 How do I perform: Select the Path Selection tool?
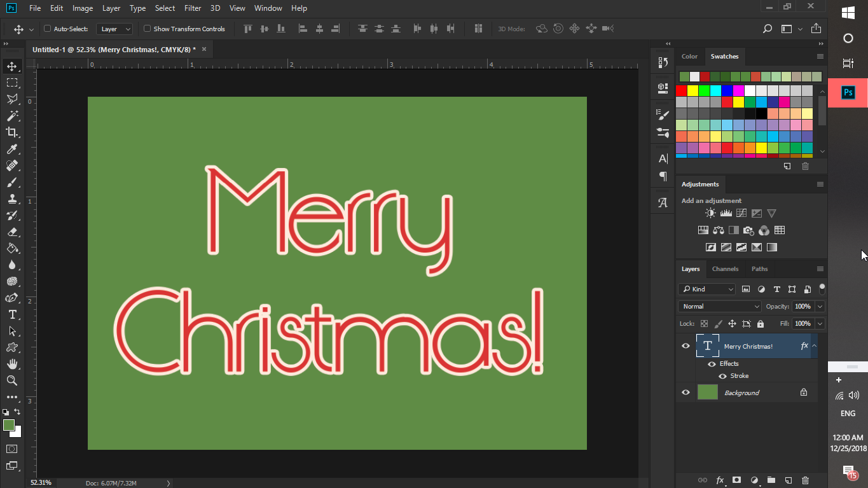tap(12, 331)
